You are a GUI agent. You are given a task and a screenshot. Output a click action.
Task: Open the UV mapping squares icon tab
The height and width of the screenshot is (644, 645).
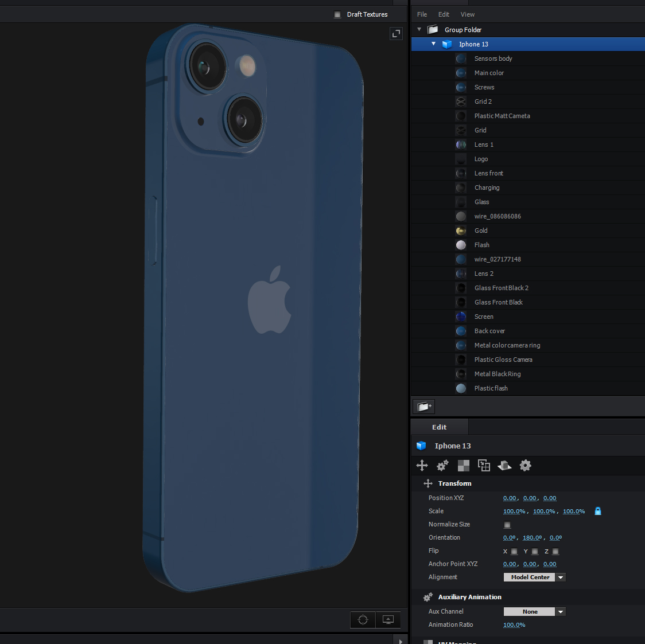(484, 466)
